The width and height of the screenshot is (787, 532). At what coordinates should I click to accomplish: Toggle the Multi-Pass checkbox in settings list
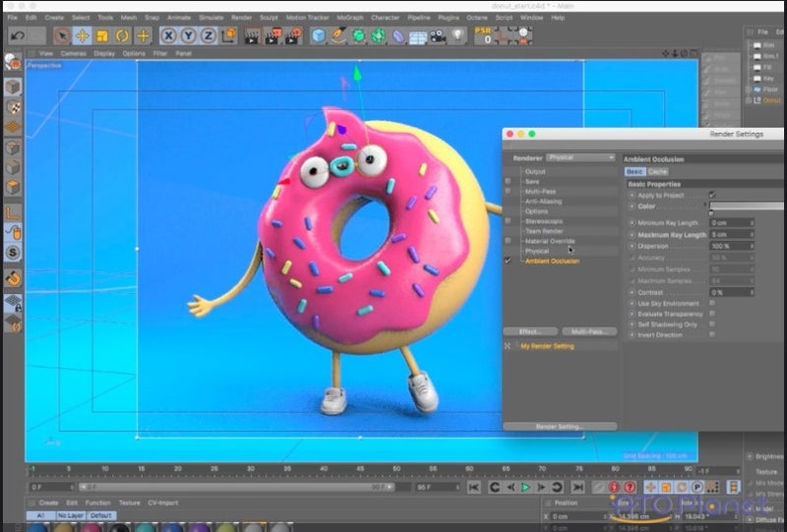click(x=508, y=191)
